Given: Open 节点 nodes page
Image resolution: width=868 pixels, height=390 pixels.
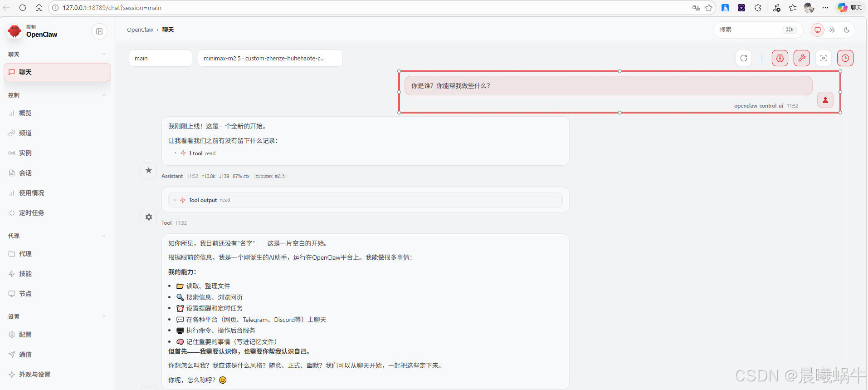Looking at the screenshot, I should [x=57, y=294].
